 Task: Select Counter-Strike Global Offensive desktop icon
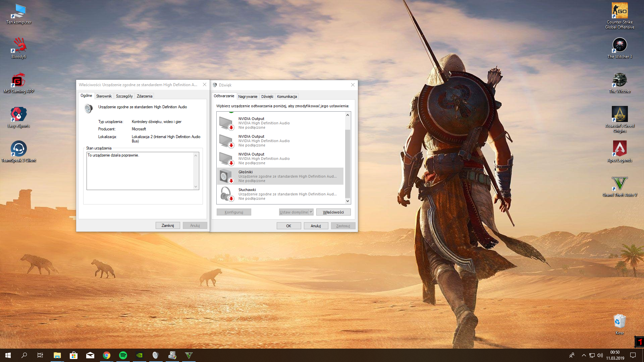pyautogui.click(x=620, y=16)
